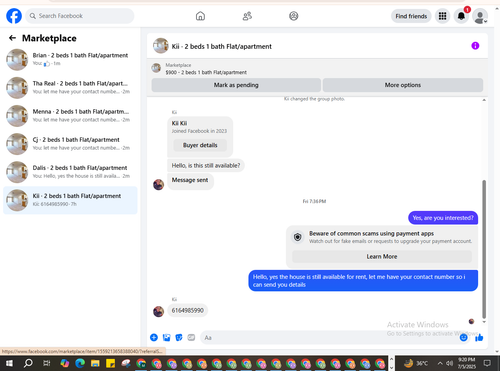Choose a sticker from the composer

tap(179, 337)
